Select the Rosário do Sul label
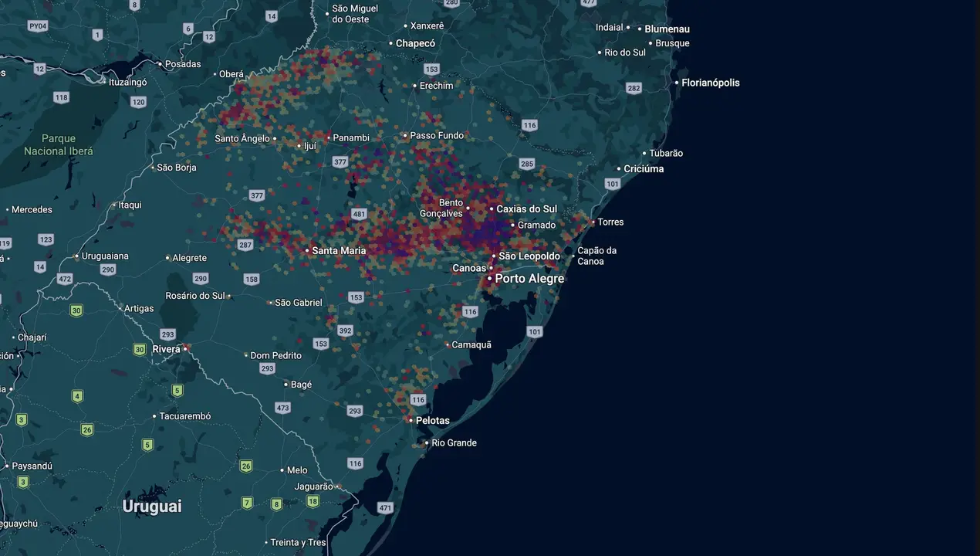980x556 pixels. tap(195, 296)
